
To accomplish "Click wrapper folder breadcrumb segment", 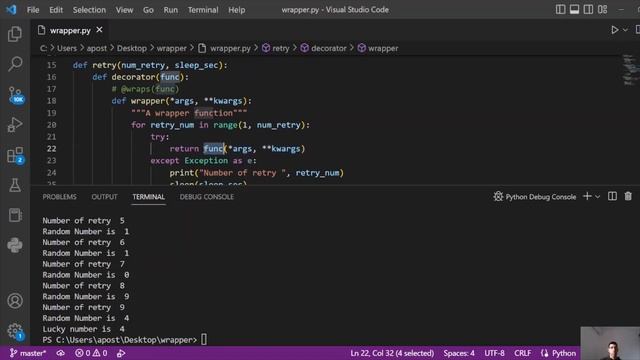I will click(x=171, y=48).
